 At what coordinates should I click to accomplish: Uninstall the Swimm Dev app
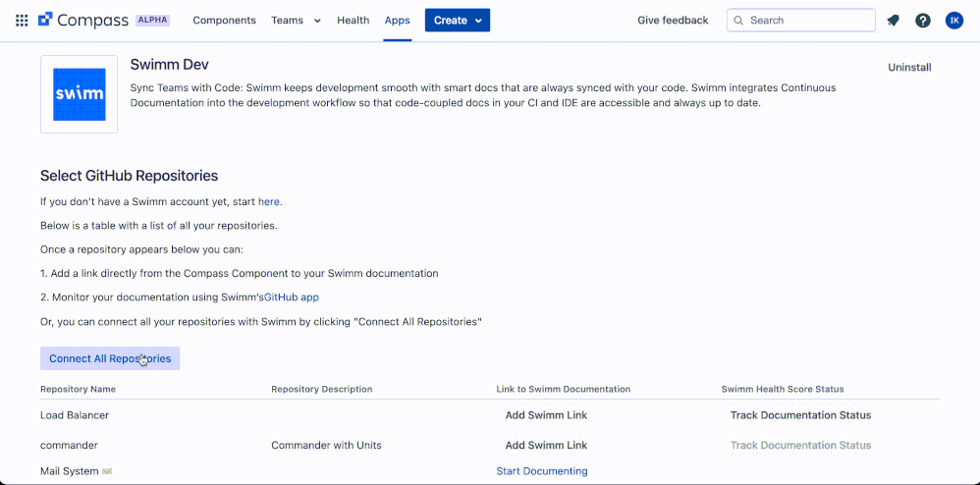point(909,68)
